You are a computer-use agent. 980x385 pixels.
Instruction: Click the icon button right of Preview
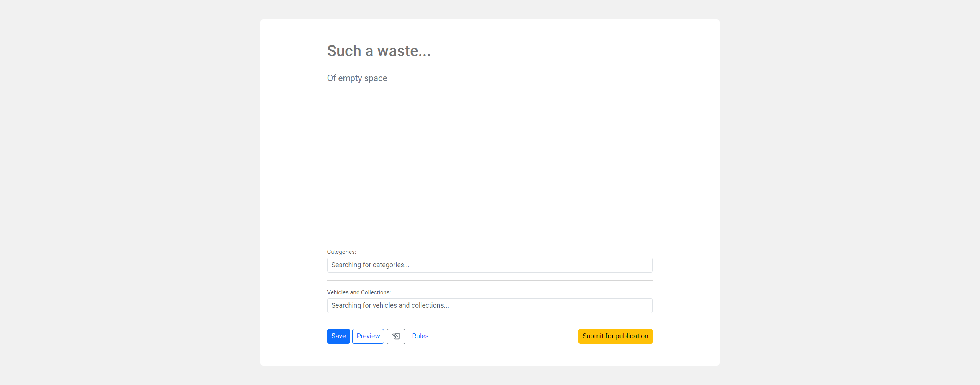click(395, 336)
